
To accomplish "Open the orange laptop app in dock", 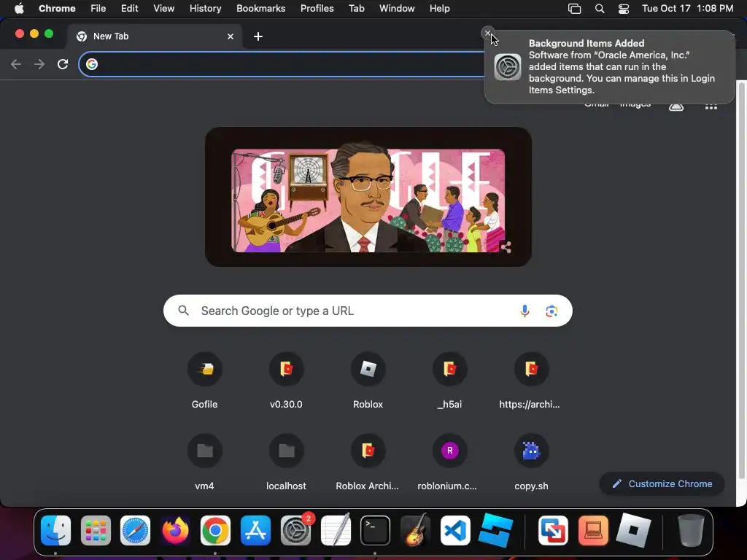I will tap(593, 531).
